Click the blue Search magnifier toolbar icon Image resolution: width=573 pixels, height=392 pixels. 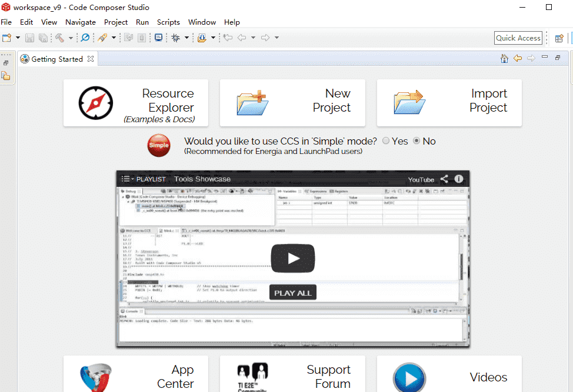(x=85, y=38)
